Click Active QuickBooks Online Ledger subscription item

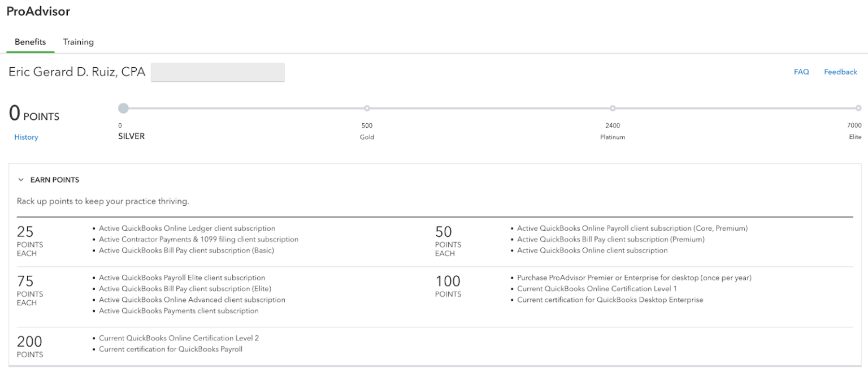(187, 228)
